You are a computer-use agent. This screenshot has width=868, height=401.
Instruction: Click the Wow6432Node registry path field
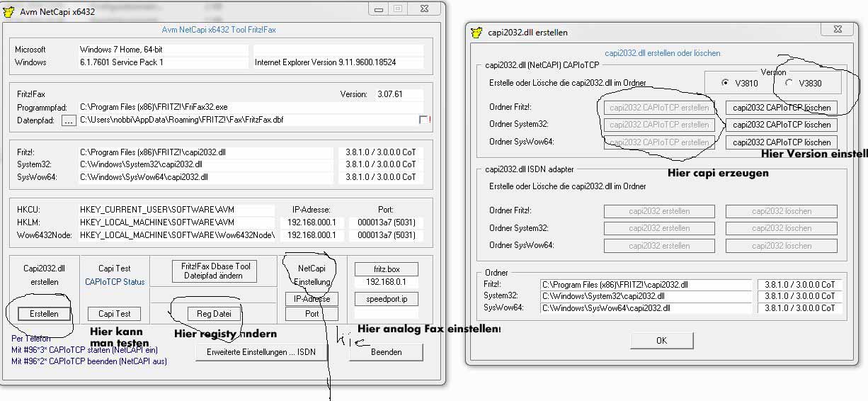[x=176, y=235]
